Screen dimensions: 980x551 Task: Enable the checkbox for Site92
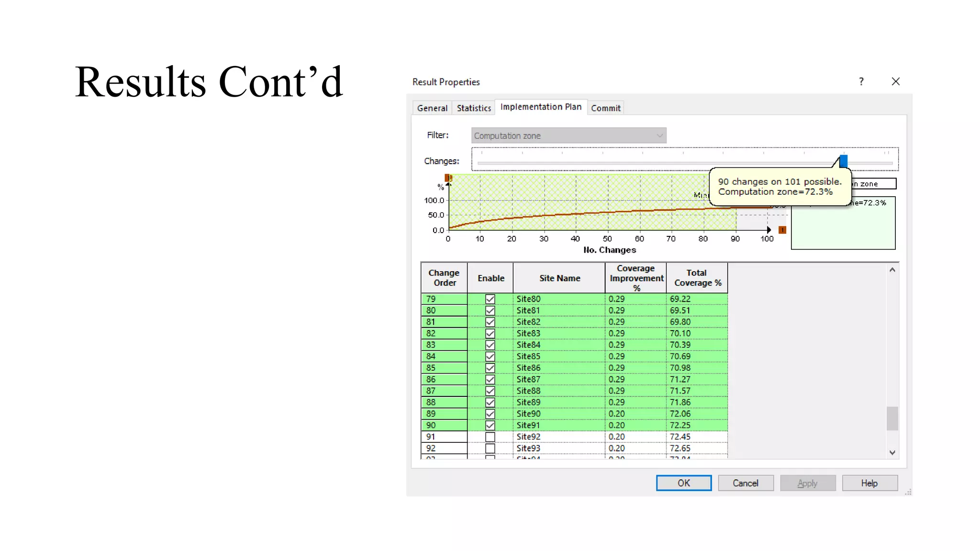tap(490, 437)
